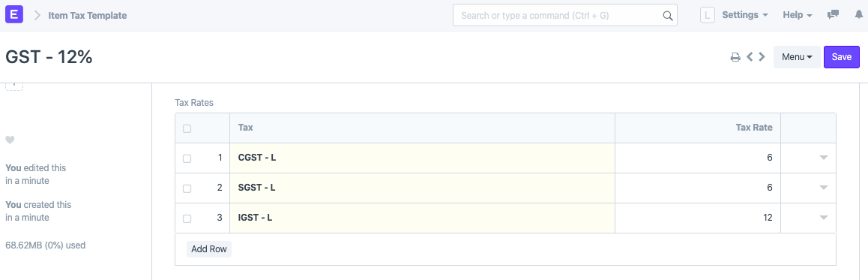Open the notifications bell
Image resolution: width=868 pixels, height=280 pixels.
point(858,15)
